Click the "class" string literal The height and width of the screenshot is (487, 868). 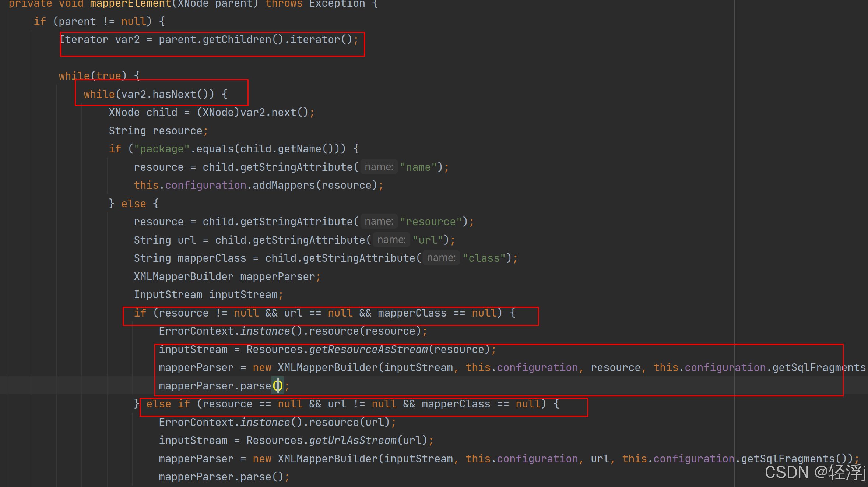[x=484, y=258]
